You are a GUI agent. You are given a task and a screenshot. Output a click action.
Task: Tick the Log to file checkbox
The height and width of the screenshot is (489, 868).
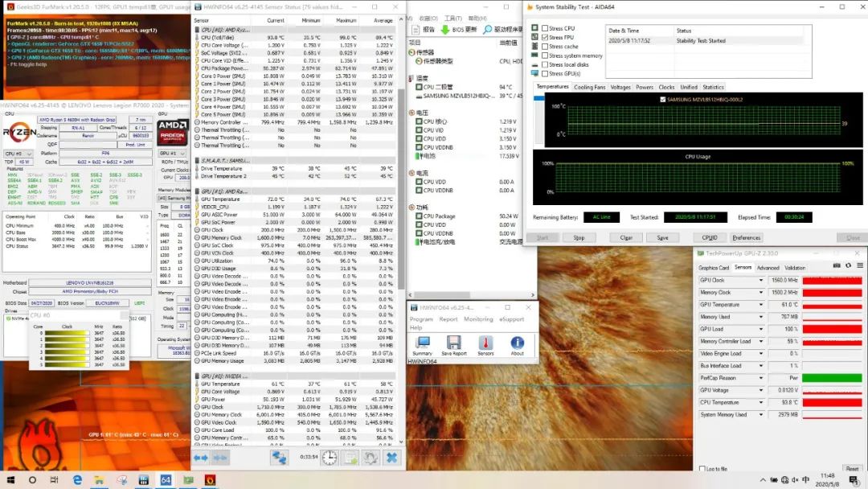tap(702, 468)
